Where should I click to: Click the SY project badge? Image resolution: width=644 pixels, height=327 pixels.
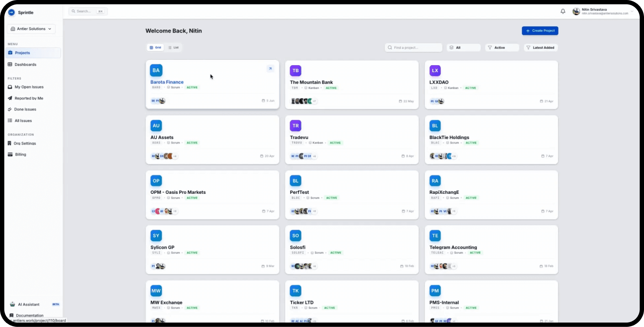(156, 235)
